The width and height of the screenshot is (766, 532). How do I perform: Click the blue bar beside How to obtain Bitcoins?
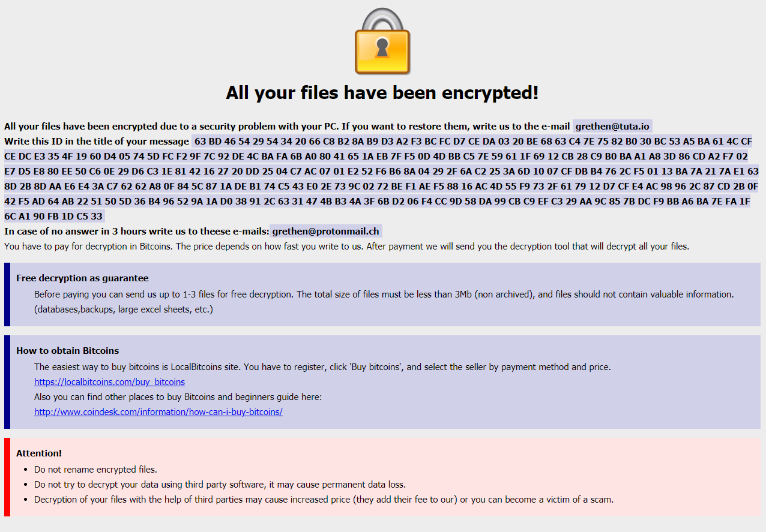7,382
